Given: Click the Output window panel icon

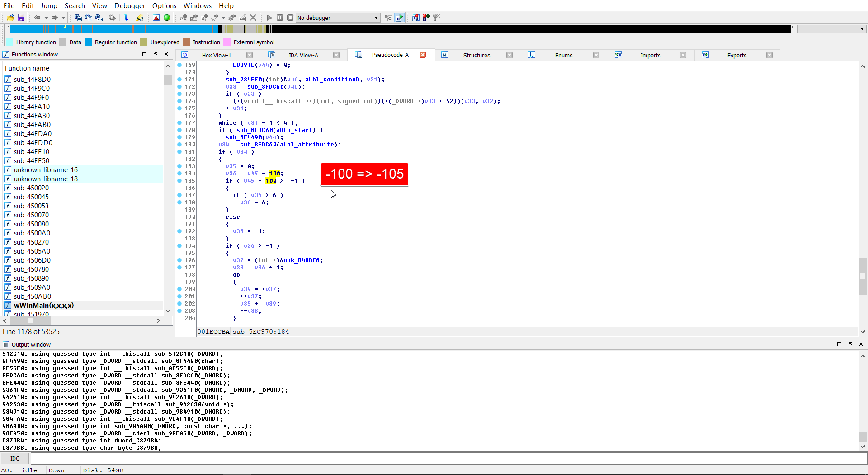Looking at the screenshot, I should tap(6, 344).
